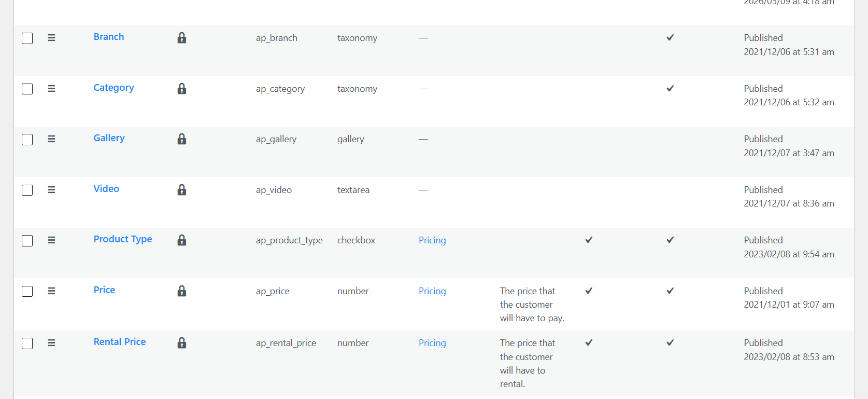The width and height of the screenshot is (868, 399).
Task: Click the lock icon beside Rental Price
Action: 181,343
